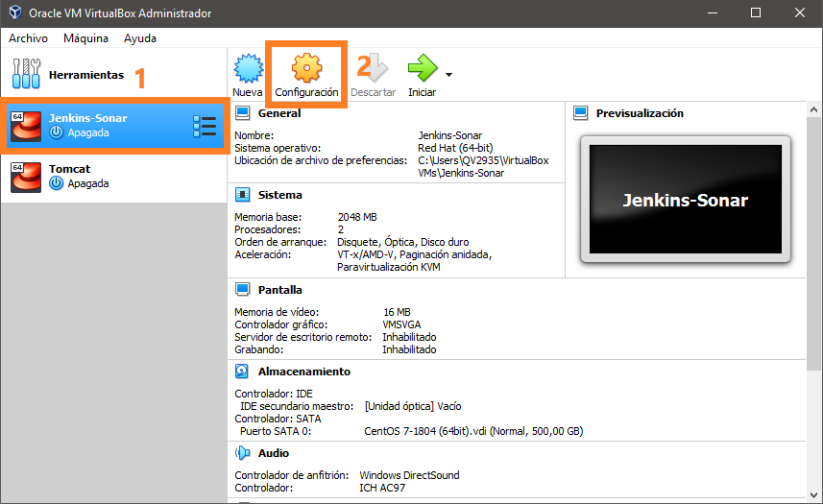The height and width of the screenshot is (504, 823).
Task: Open the Jenkins-Sonar machine list menu icon
Action: pos(205,126)
